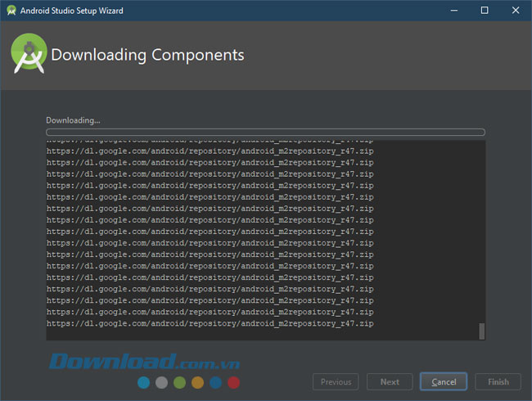Viewport: 532px width, 401px height.
Task: Click the log output scrollbar thumb
Action: click(481, 331)
